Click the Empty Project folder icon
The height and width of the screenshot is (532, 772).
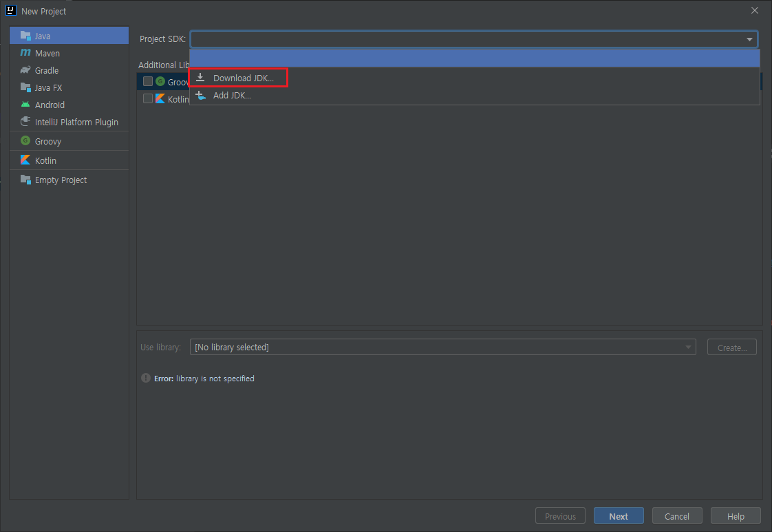25,180
